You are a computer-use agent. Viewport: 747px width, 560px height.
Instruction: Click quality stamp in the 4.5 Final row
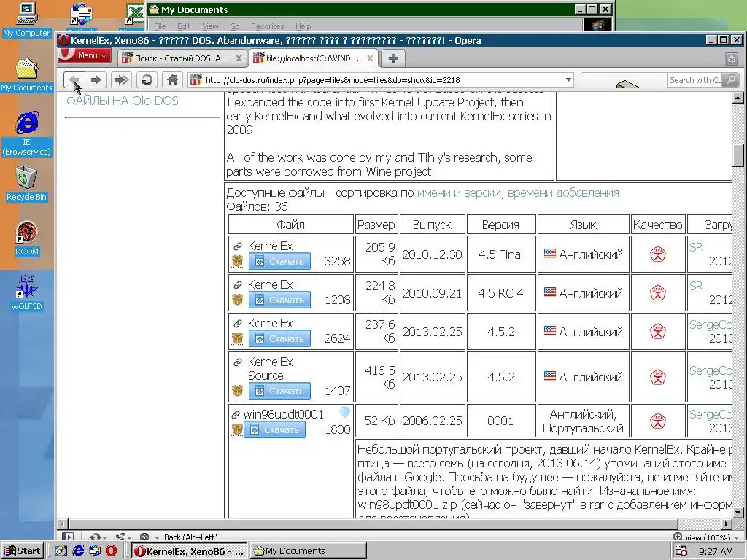click(x=658, y=254)
